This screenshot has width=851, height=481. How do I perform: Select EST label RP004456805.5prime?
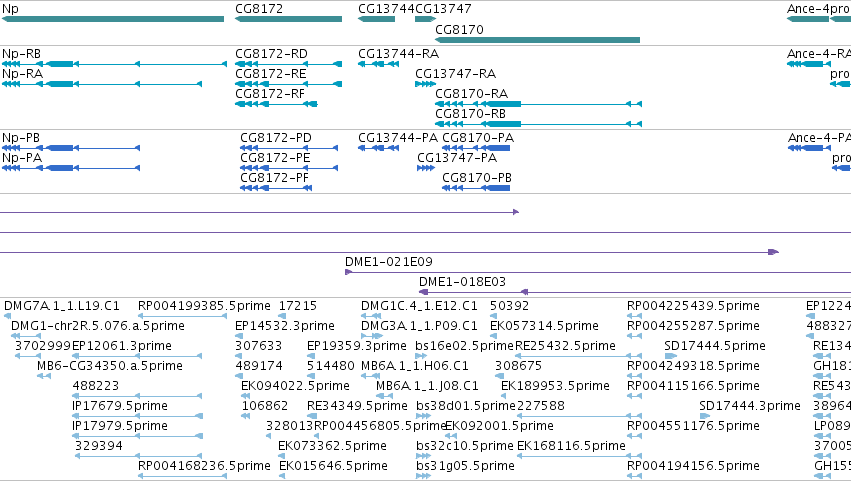coord(380,427)
